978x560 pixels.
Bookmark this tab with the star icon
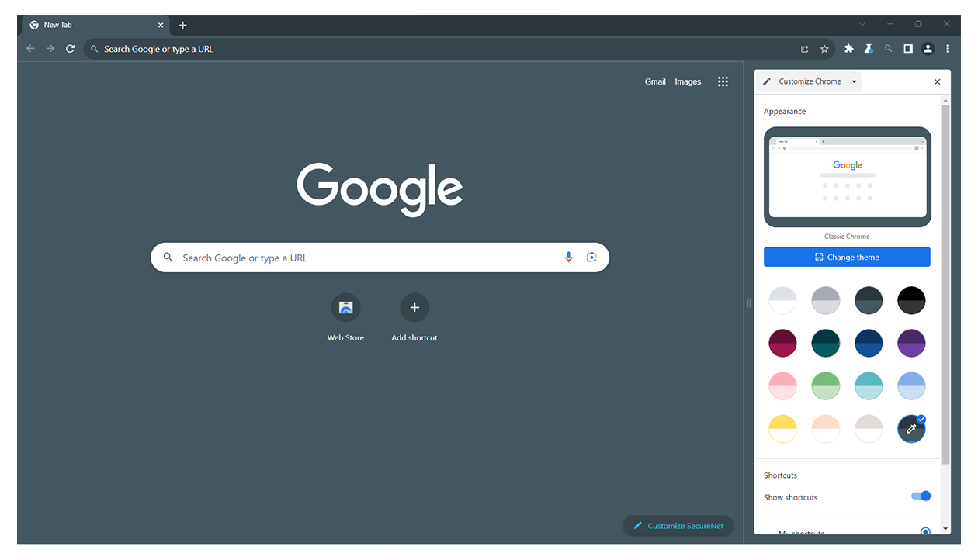click(824, 49)
